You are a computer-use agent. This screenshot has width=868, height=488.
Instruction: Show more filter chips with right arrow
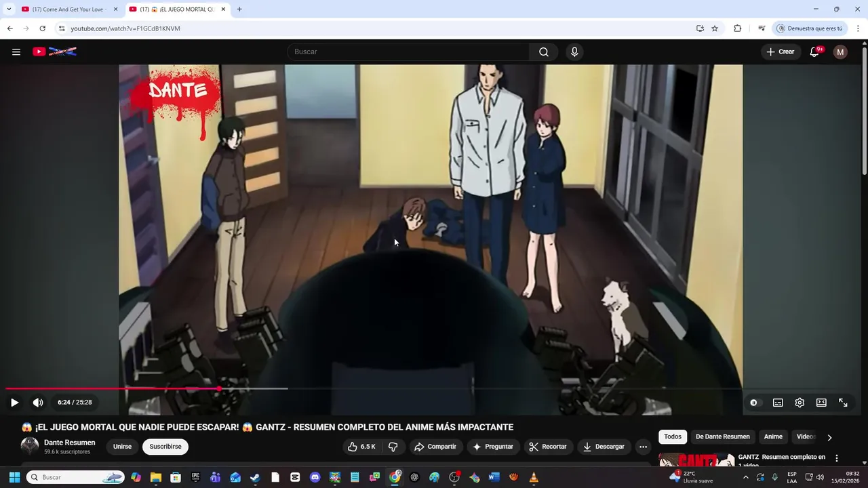click(829, 438)
